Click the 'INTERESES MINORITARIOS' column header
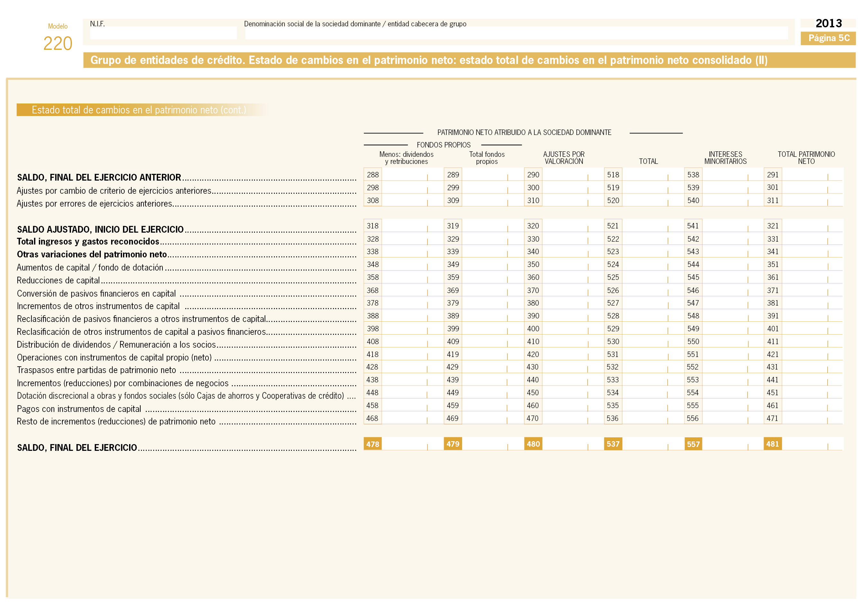The width and height of the screenshot is (868, 616). tap(725, 158)
